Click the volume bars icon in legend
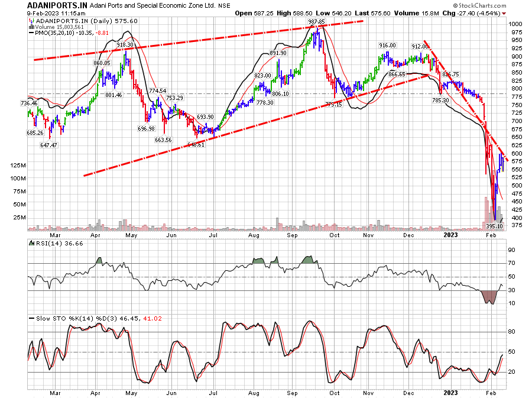This screenshot has width=532, height=398. point(31,27)
